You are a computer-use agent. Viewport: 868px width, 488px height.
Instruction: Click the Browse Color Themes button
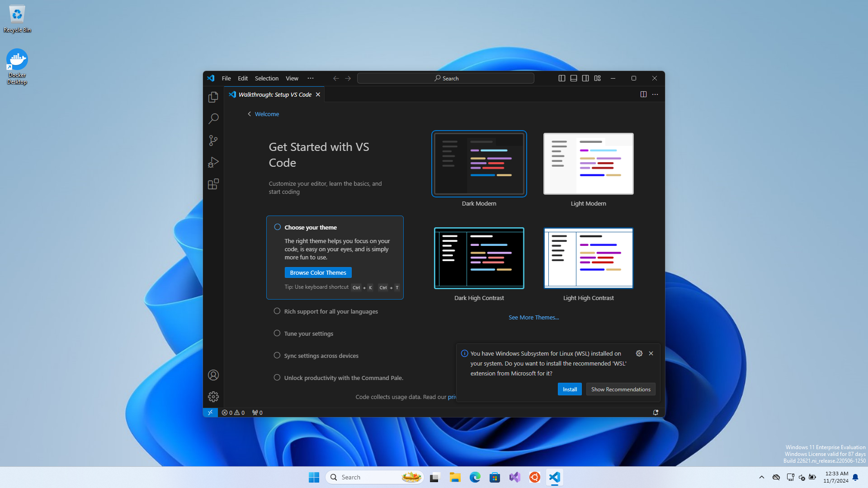pos(318,272)
